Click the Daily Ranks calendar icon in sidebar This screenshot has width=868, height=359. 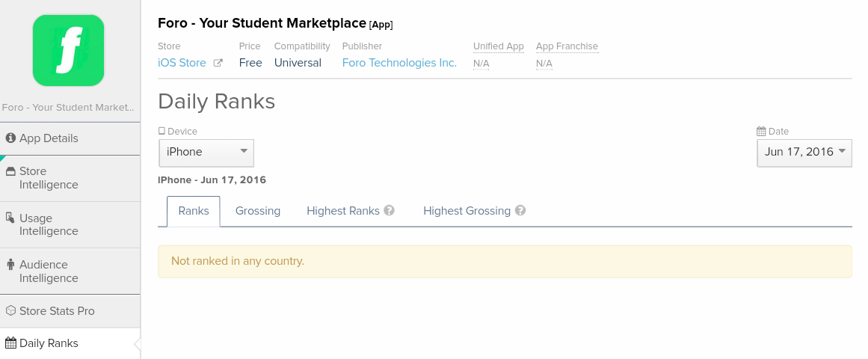click(x=10, y=343)
